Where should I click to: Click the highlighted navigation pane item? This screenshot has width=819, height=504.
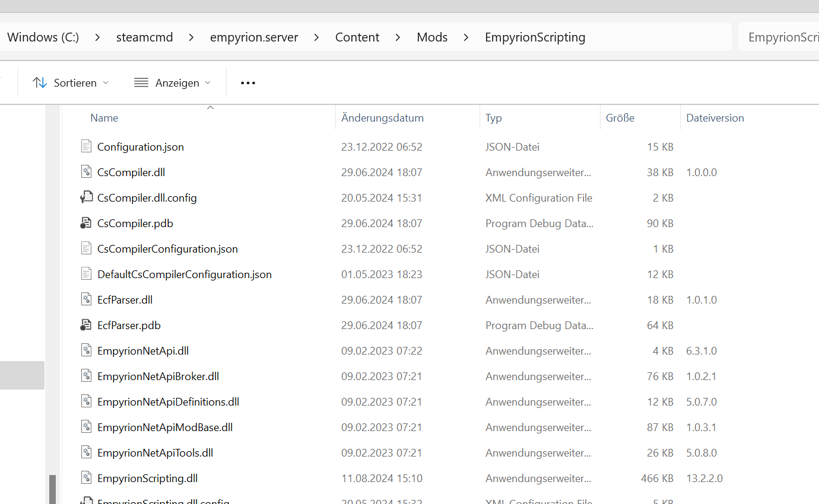point(22,375)
